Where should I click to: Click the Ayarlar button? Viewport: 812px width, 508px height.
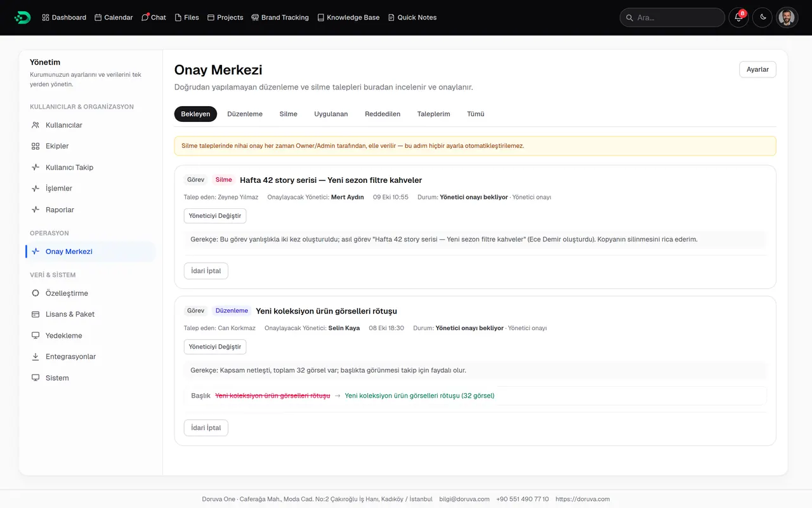pos(757,69)
